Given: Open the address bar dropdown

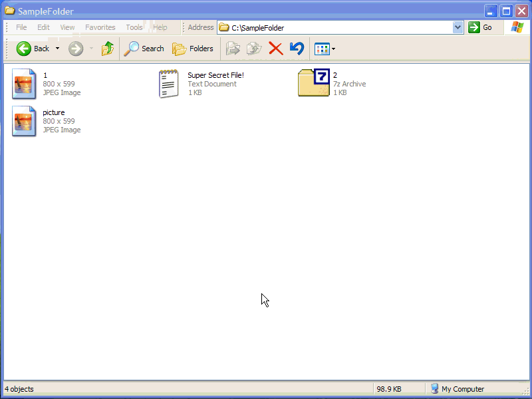Looking at the screenshot, I should [458, 27].
